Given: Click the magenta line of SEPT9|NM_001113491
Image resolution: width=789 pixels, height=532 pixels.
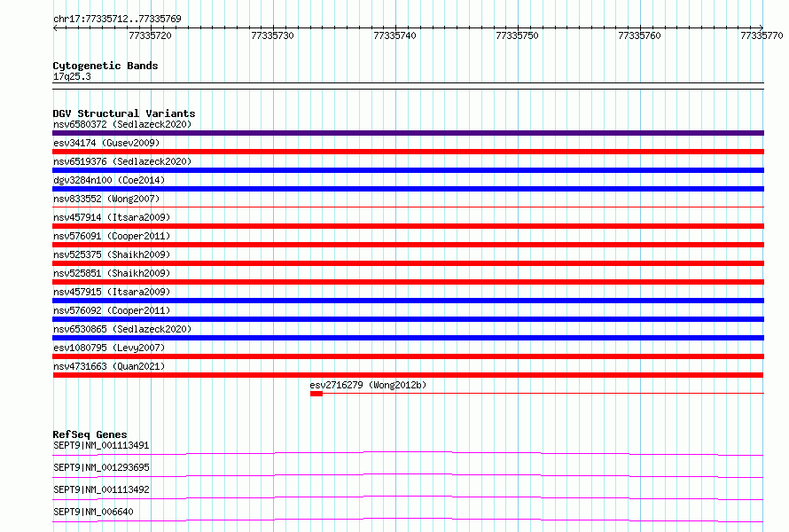Looking at the screenshot, I should tap(408, 453).
